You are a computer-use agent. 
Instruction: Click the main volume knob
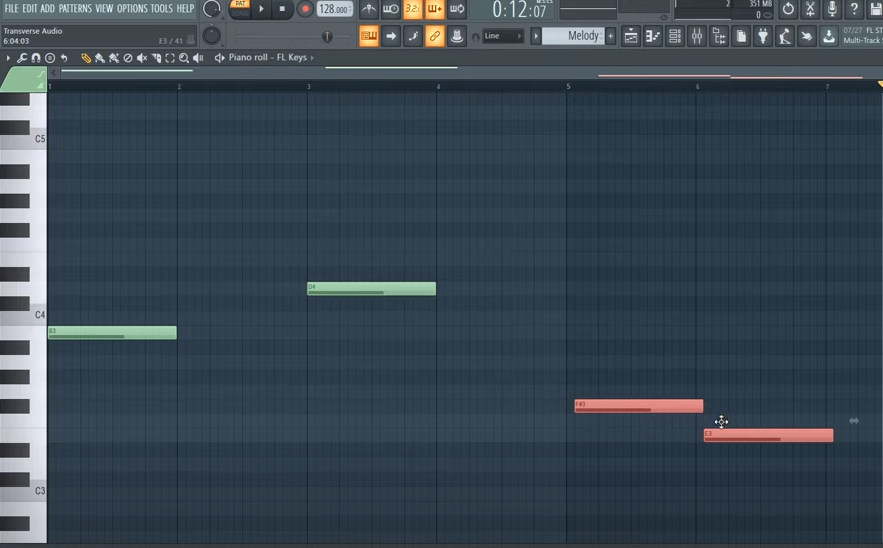211,9
